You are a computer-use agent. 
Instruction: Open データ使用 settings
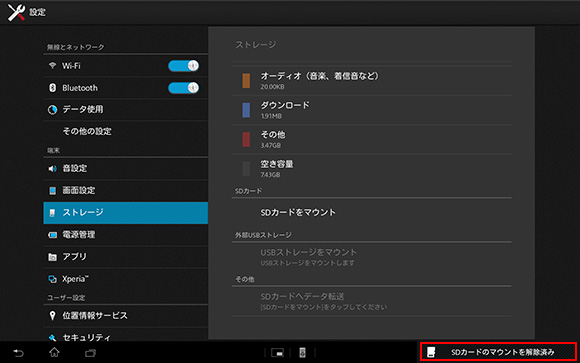126,110
